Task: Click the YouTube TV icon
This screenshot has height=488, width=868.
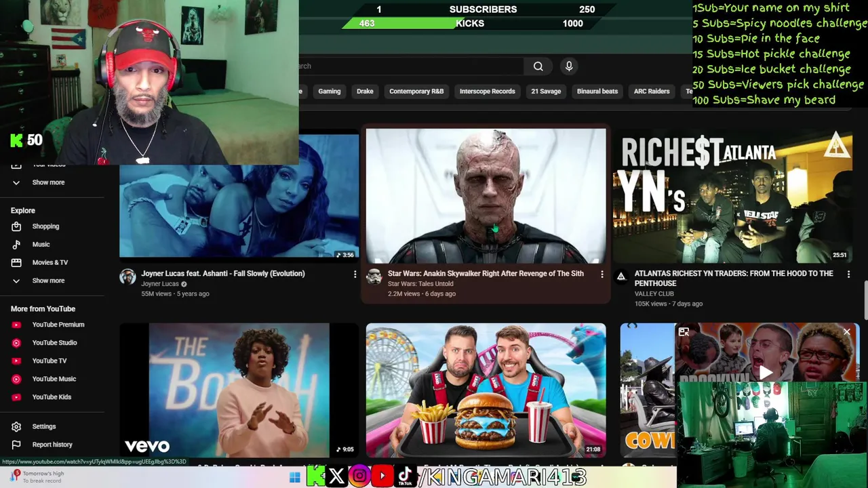Action: tap(16, 361)
